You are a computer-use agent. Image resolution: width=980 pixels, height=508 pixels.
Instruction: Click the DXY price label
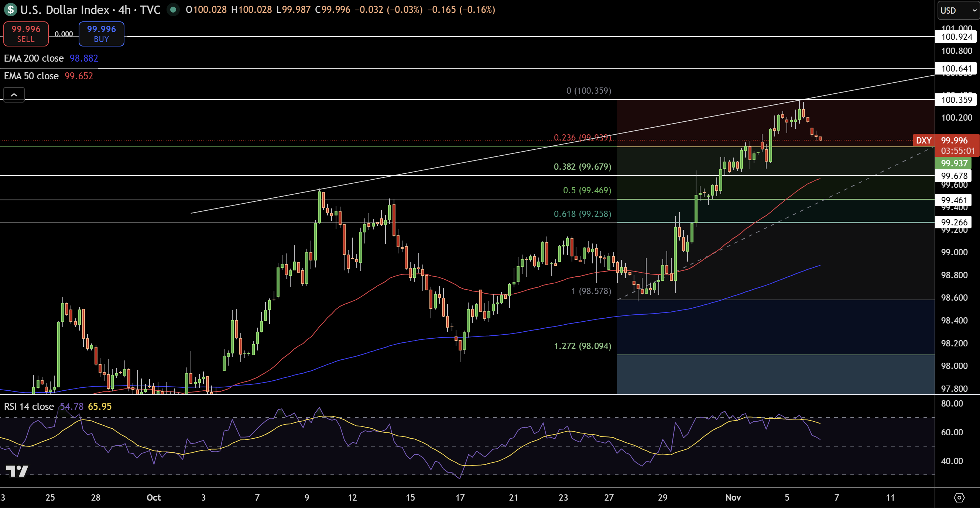[x=923, y=140]
